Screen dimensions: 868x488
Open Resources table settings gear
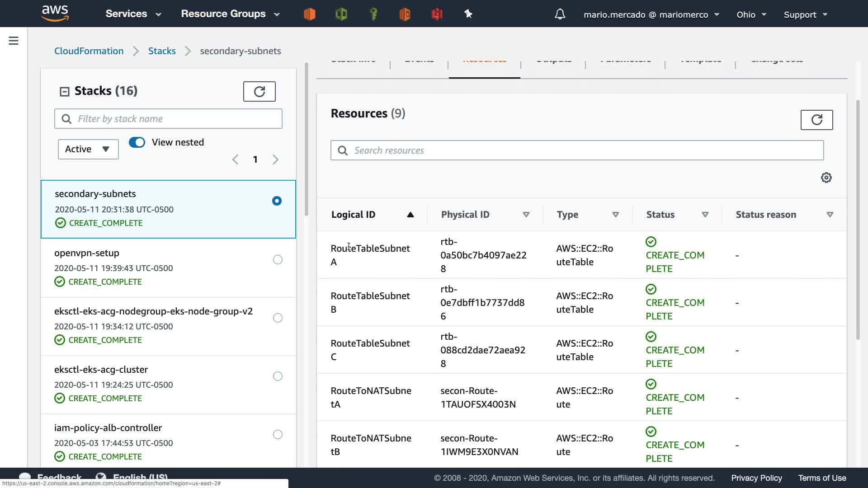826,178
